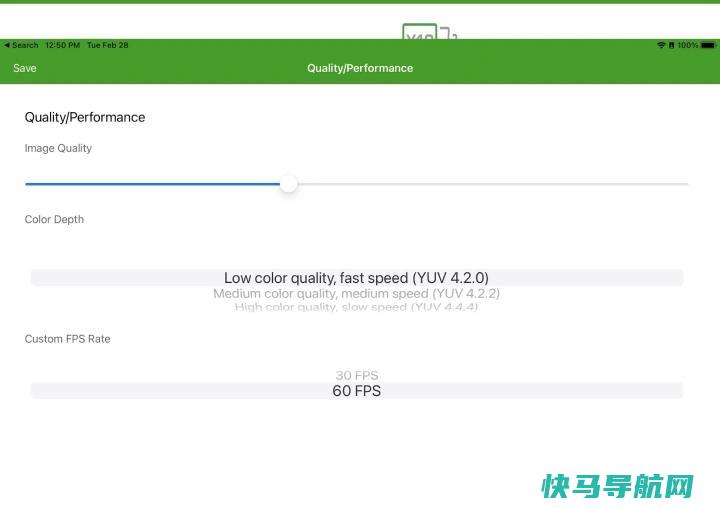Viewport: 720px width, 508px height.
Task: Return to Search via back arrow
Action: coord(21,45)
